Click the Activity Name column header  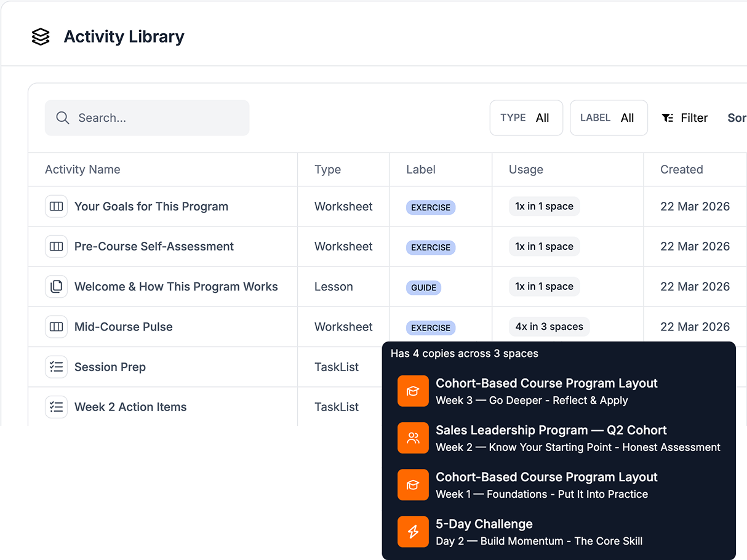click(82, 169)
